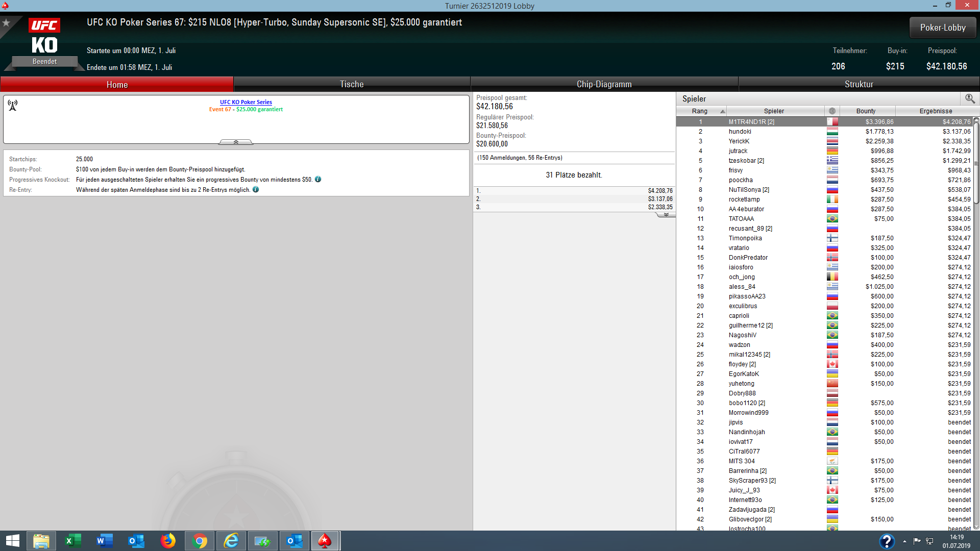Click the broadcast antenna icon
The width and height of the screenshot is (980, 551).
point(13,106)
